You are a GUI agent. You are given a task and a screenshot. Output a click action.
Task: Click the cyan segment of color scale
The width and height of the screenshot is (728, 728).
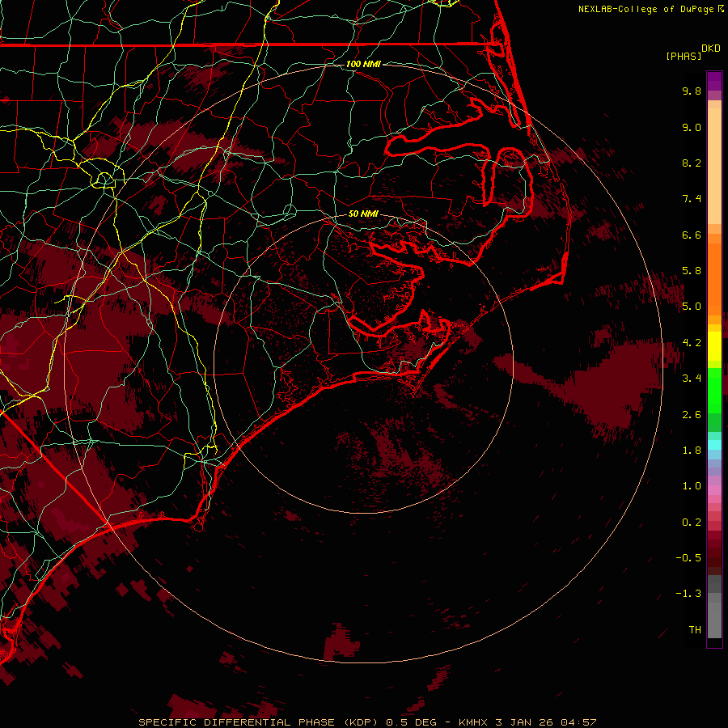tap(714, 445)
